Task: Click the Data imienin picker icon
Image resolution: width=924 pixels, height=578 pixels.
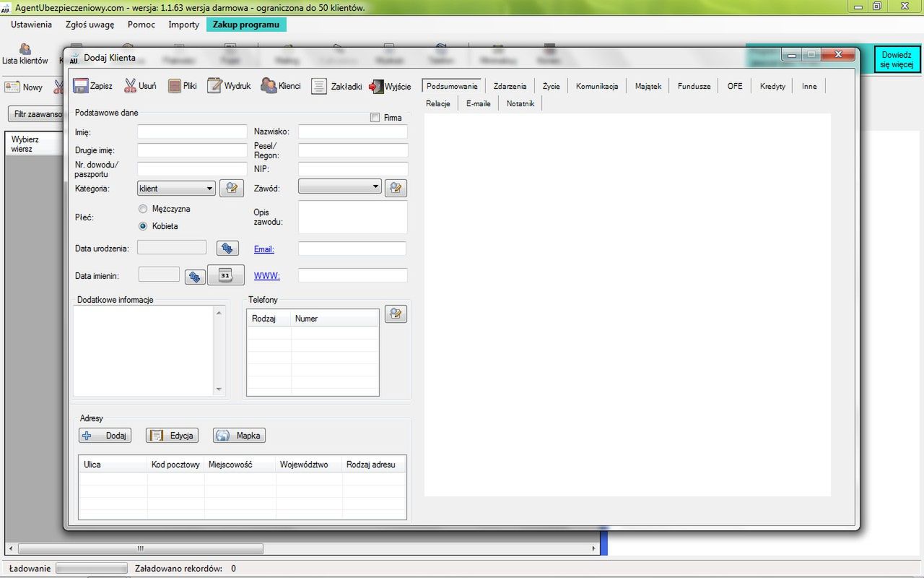Action: click(x=195, y=277)
